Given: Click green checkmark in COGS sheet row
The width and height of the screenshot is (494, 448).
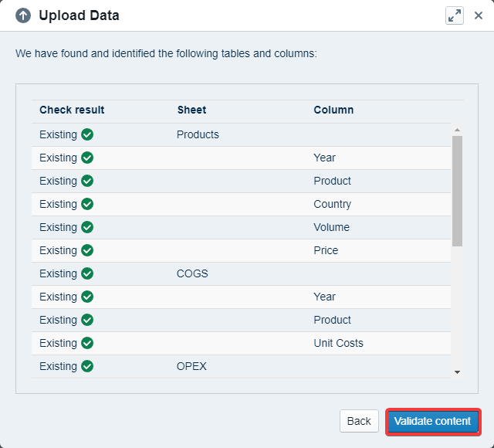Looking at the screenshot, I should [87, 273].
